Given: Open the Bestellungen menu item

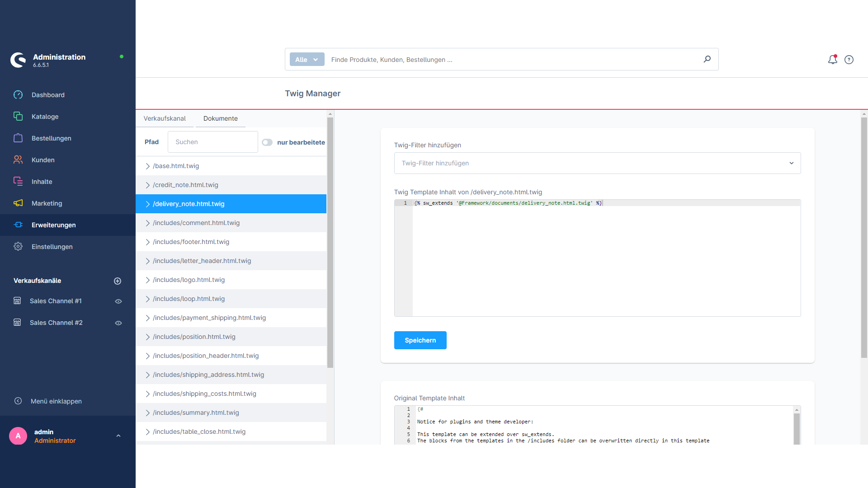Looking at the screenshot, I should [x=68, y=138].
